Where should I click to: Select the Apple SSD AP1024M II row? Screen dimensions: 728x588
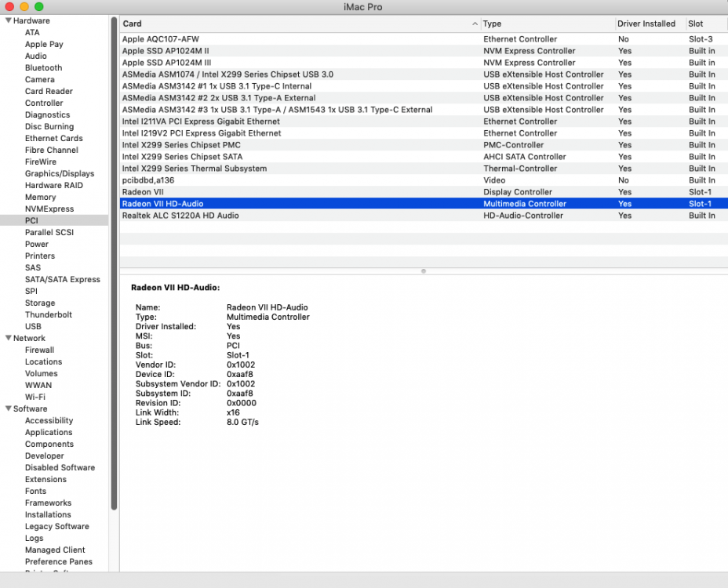point(424,51)
